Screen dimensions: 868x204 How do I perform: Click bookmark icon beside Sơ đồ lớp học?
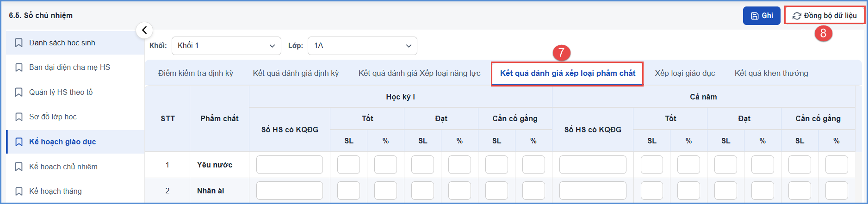tap(19, 117)
